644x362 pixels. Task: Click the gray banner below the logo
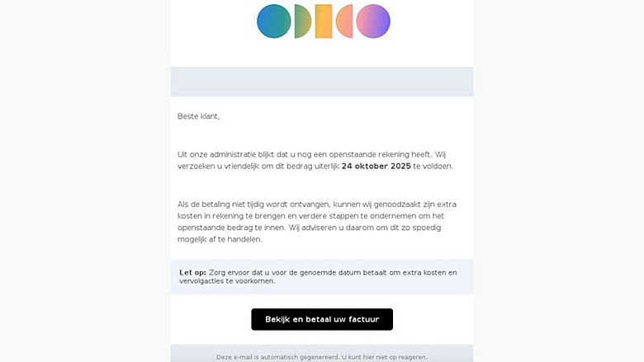[x=322, y=82]
